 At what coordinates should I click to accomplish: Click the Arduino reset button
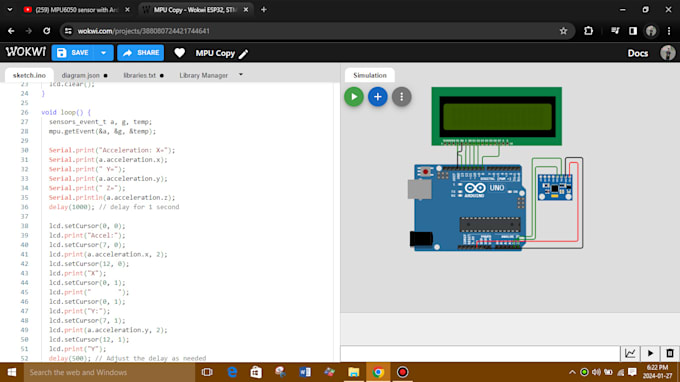425,172
